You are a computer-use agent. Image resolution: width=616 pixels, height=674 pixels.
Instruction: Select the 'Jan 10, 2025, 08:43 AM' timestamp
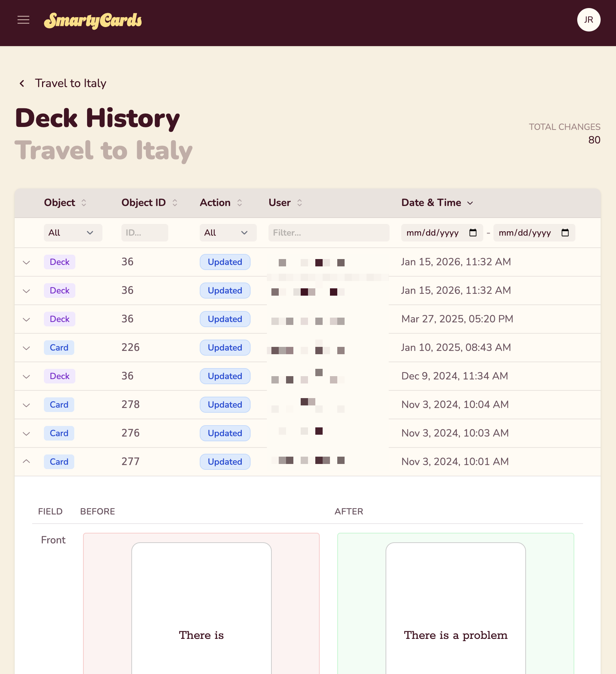(456, 347)
